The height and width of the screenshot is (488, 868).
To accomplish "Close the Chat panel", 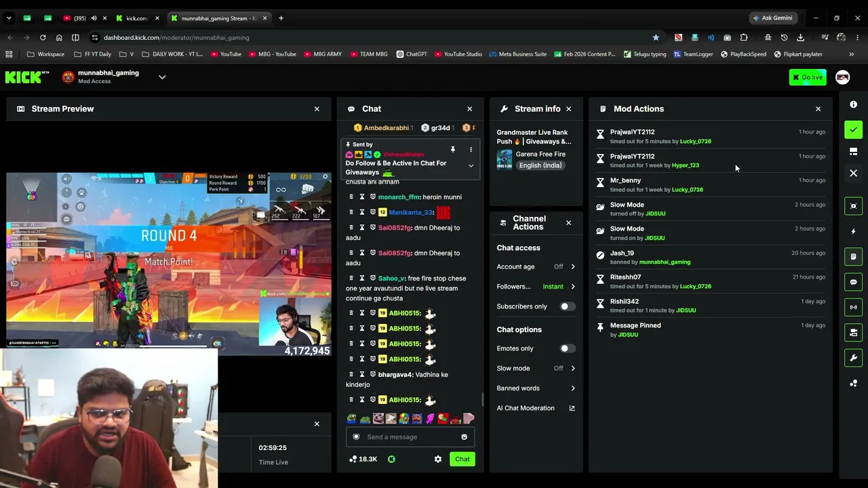I will point(469,108).
